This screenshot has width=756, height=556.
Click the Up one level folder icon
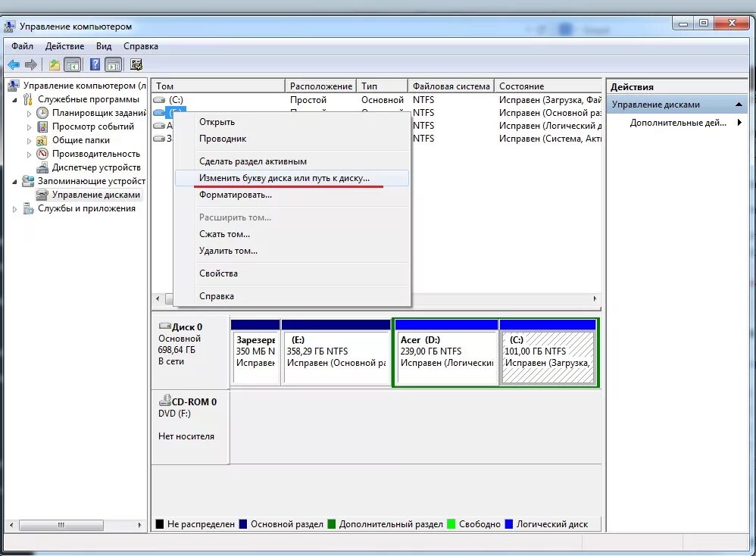tap(55, 64)
